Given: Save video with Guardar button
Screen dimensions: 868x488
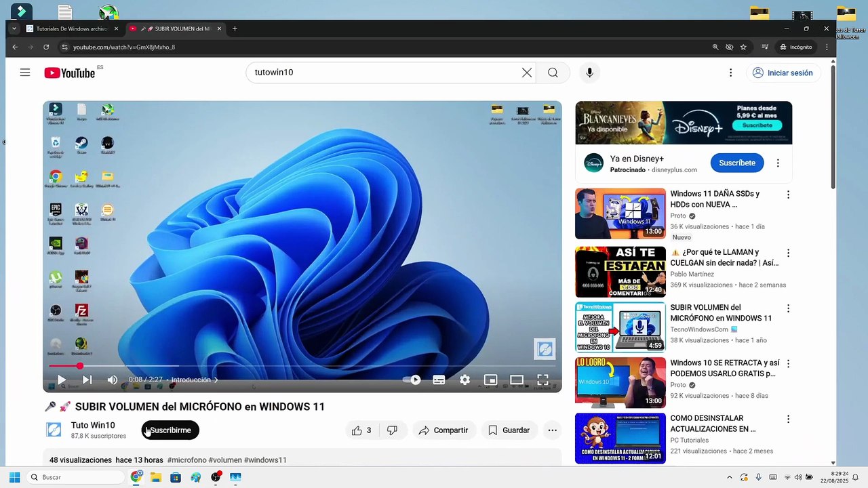Looking at the screenshot, I should click(509, 430).
